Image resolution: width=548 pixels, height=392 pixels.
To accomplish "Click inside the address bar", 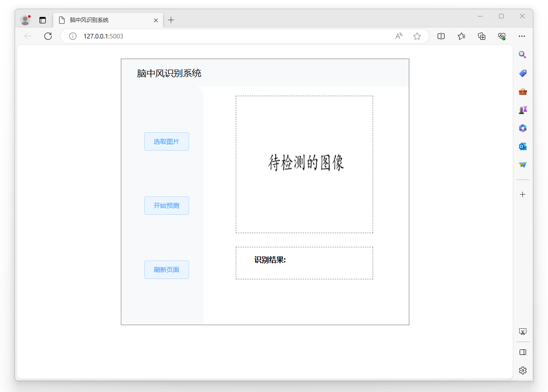I will click(x=229, y=36).
